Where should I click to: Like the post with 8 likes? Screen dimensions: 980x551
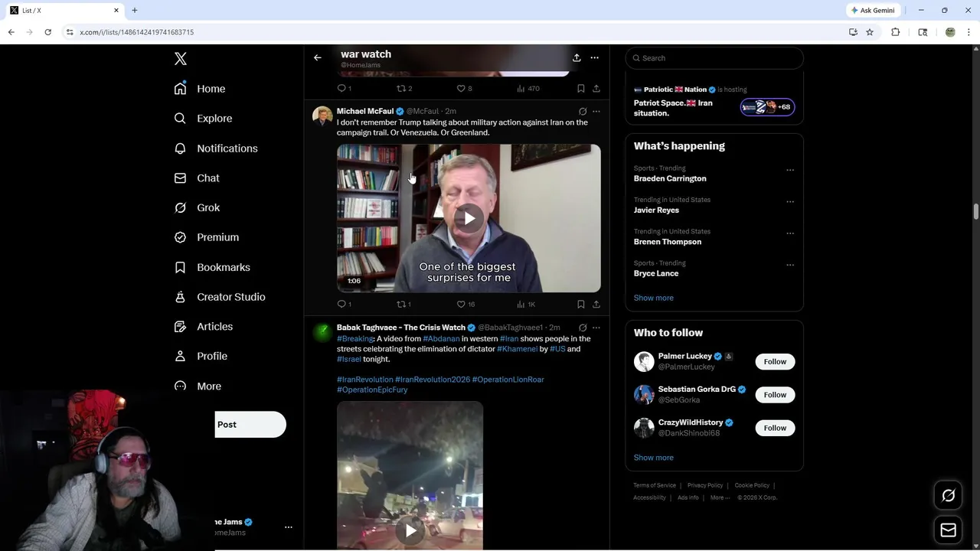(x=464, y=89)
